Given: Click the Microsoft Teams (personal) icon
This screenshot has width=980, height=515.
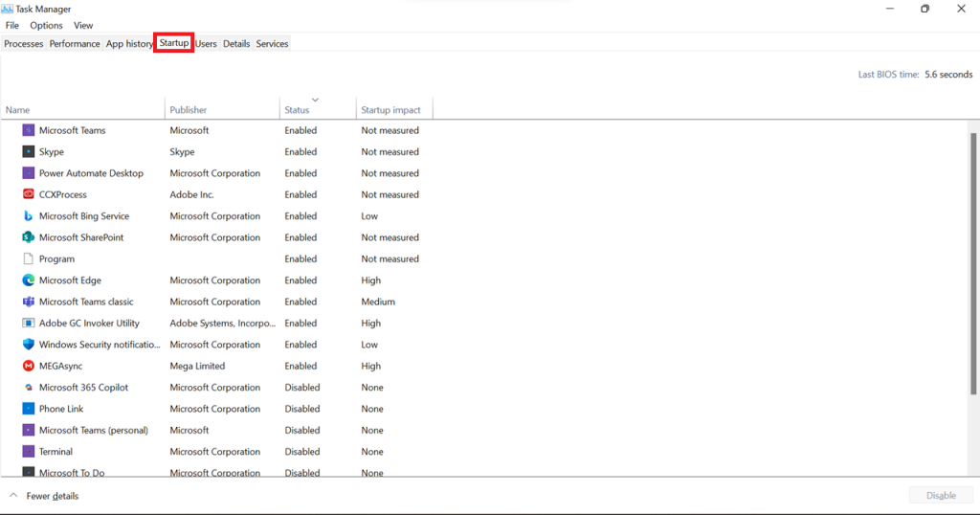Looking at the screenshot, I should click(28, 430).
